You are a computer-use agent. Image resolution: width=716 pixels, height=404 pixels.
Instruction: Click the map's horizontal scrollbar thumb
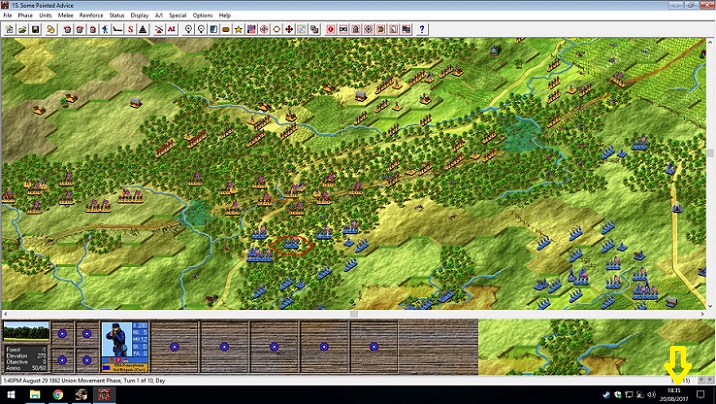point(354,314)
